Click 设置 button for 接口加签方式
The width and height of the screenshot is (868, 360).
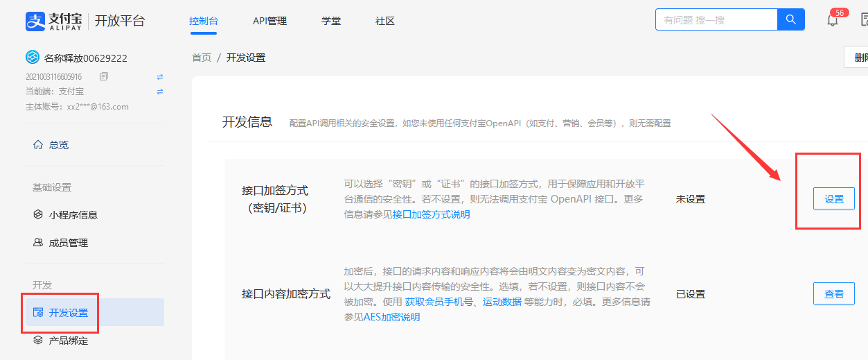(x=833, y=199)
